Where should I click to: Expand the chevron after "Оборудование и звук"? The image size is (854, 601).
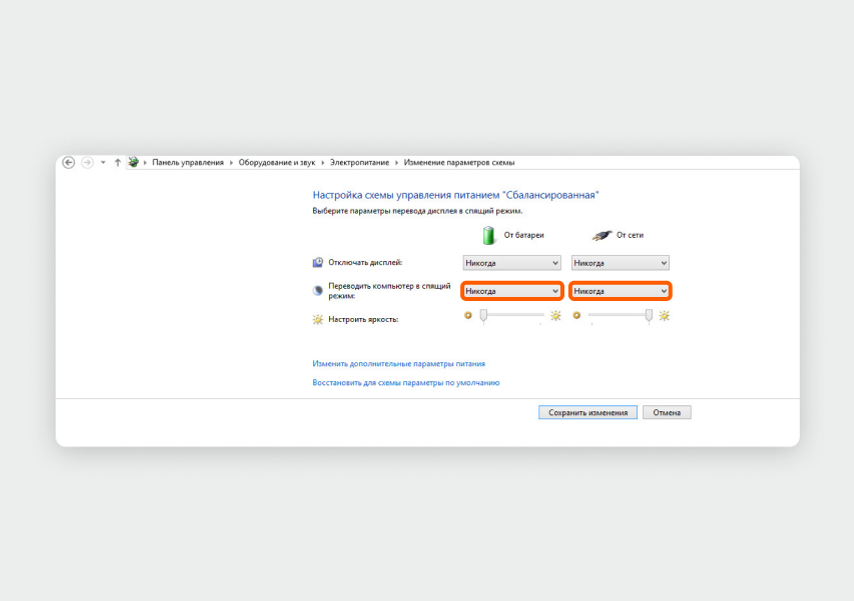coord(323,162)
